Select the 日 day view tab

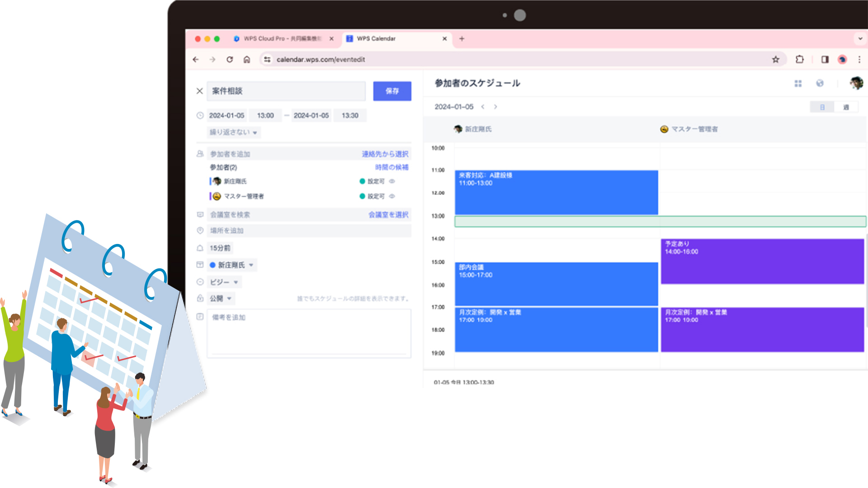pos(822,107)
